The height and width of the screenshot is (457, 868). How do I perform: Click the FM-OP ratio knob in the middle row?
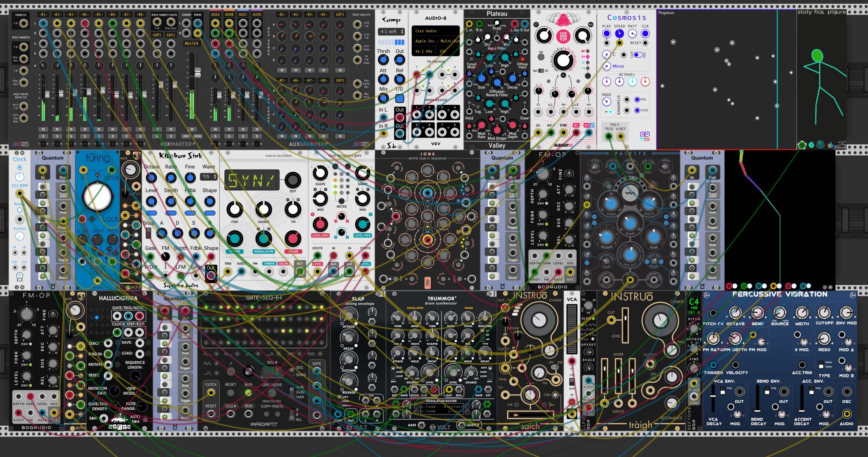tap(543, 173)
